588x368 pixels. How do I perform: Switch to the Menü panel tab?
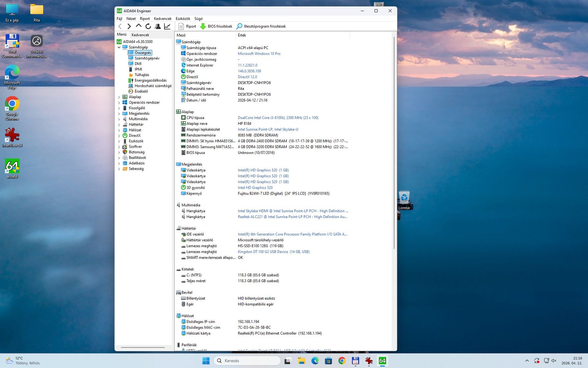coord(122,34)
